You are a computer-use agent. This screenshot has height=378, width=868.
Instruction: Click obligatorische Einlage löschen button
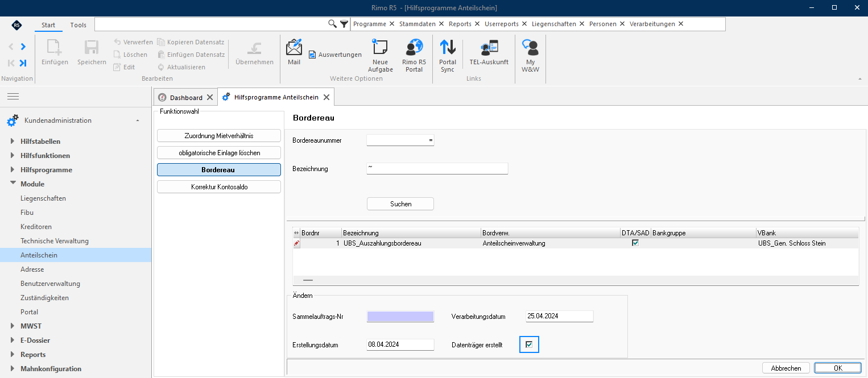(219, 153)
